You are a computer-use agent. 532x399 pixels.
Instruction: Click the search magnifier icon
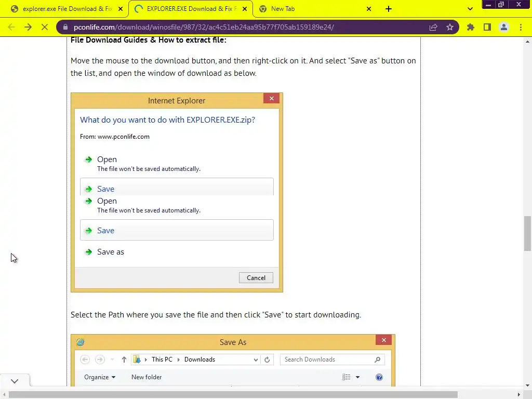(377, 360)
